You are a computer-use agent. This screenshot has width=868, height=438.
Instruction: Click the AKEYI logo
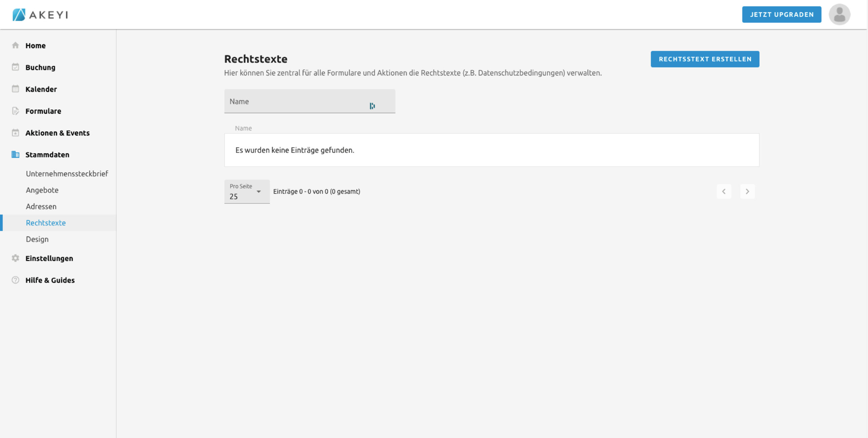[x=40, y=15]
